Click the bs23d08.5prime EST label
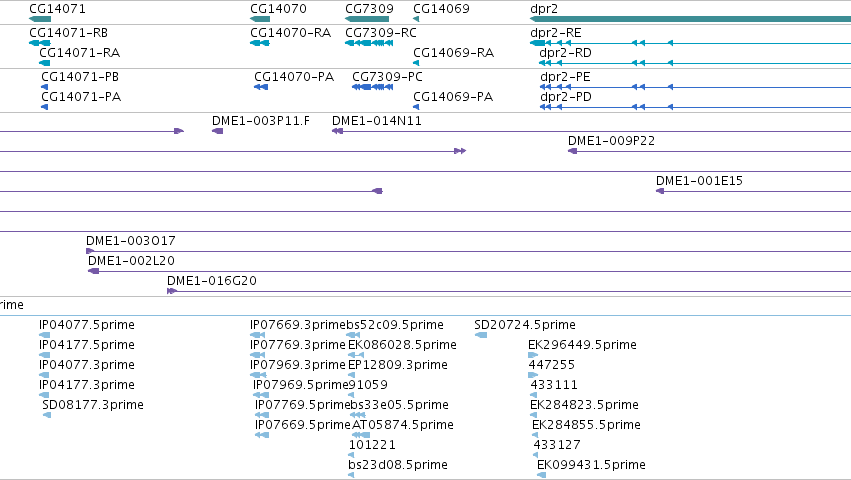 (398, 465)
